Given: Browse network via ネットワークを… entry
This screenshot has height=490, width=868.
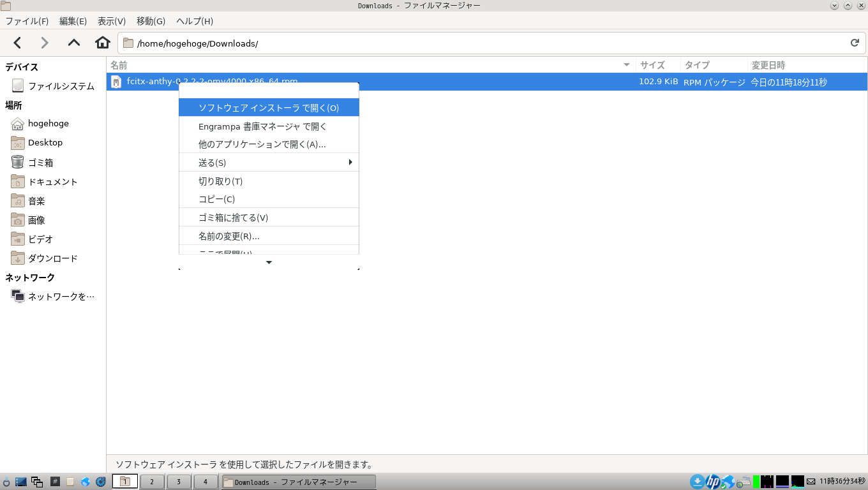Looking at the screenshot, I should click(x=53, y=297).
